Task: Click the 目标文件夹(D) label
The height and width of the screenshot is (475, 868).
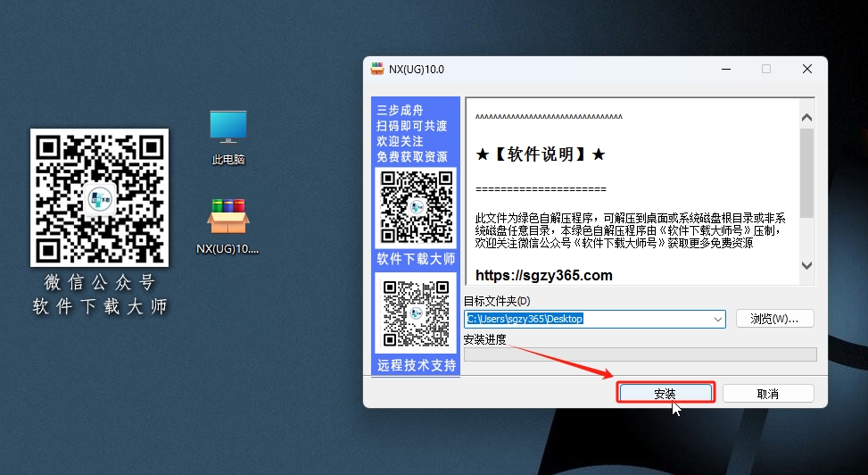Action: click(x=497, y=301)
